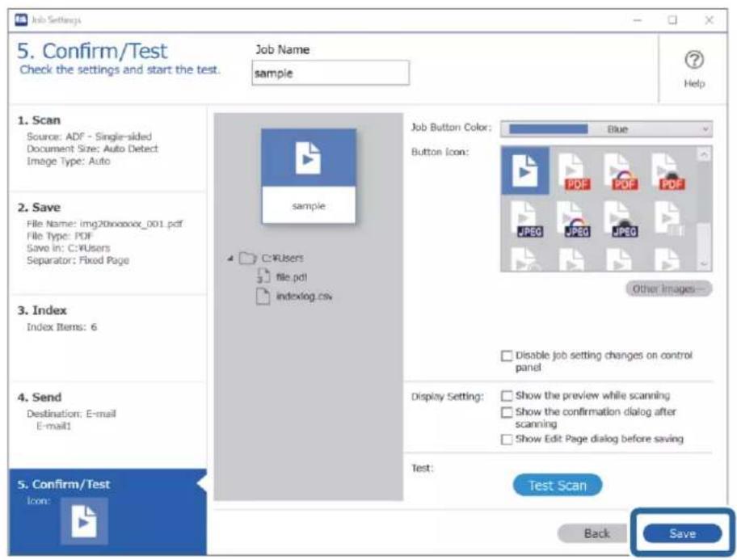The width and height of the screenshot is (737, 560).
Task: Maximize the Job Settings window
Action: [672, 20]
